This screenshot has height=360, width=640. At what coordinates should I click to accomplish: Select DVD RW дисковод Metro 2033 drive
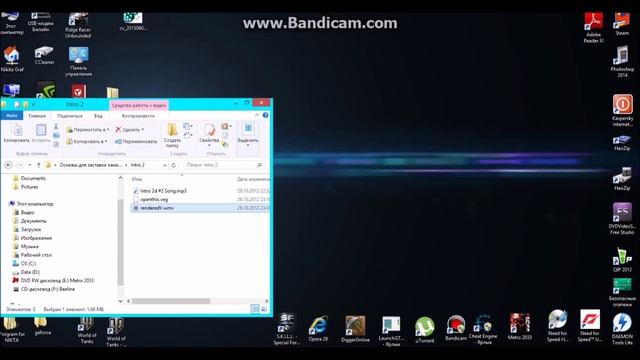click(x=53, y=280)
